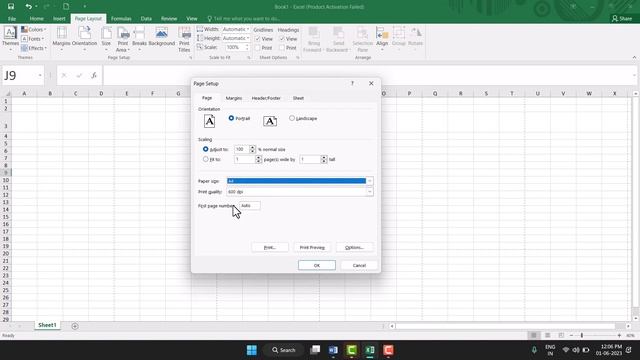Open the Orientation menu in ribbon
Viewport: 640px width, 360px height.
point(84,39)
